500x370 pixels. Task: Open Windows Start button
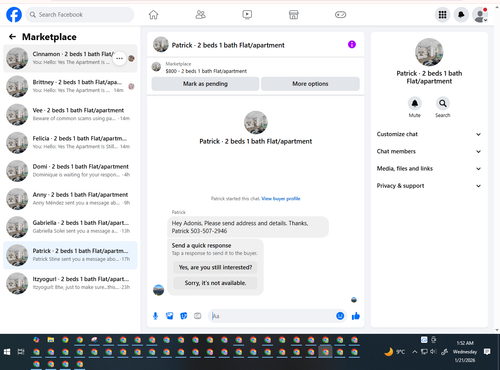[x=7, y=352]
